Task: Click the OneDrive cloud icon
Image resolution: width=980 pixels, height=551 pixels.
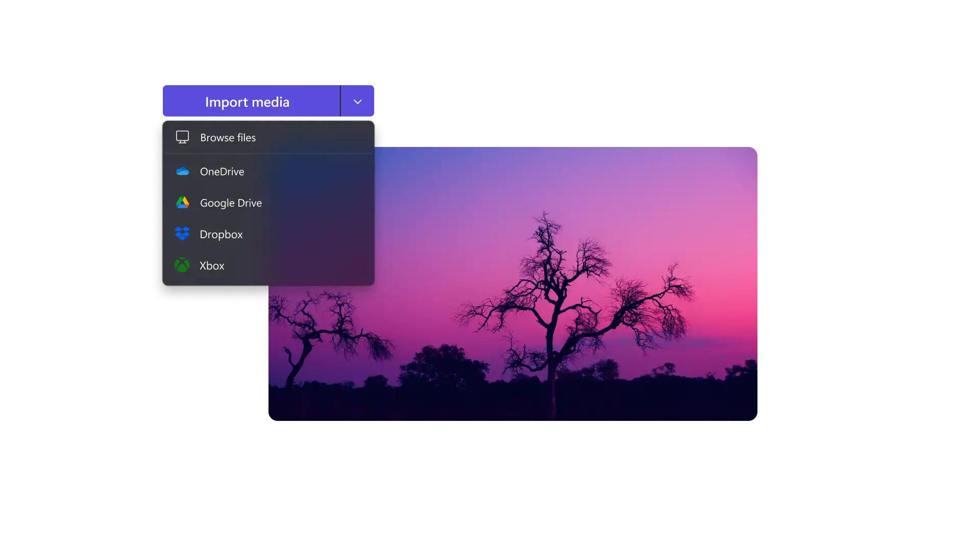Action: pos(182,171)
